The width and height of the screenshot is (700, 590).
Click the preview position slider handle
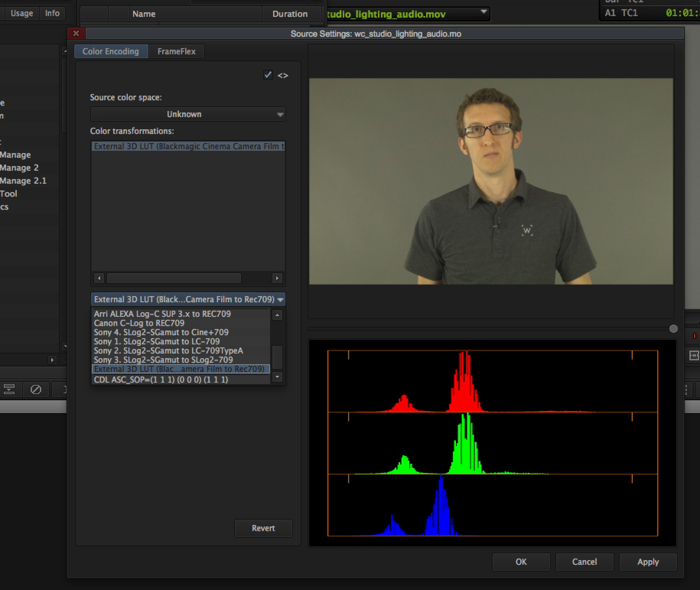click(x=674, y=329)
